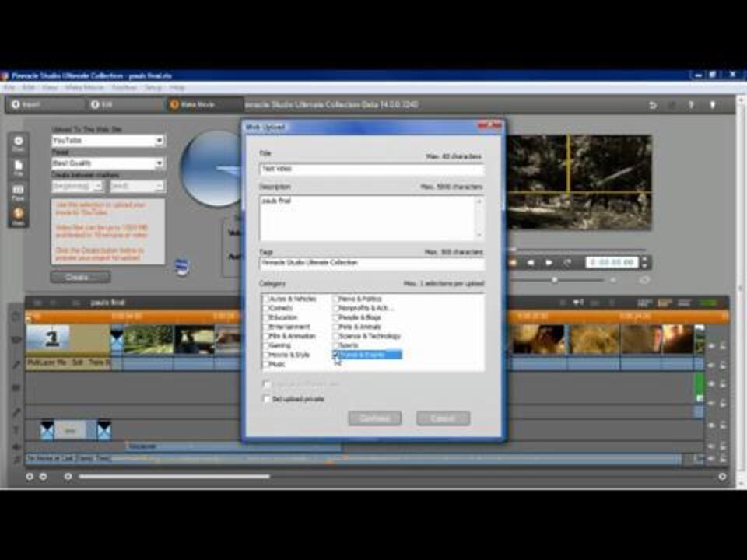
Task: Check the Sports category
Action: pos(335,345)
